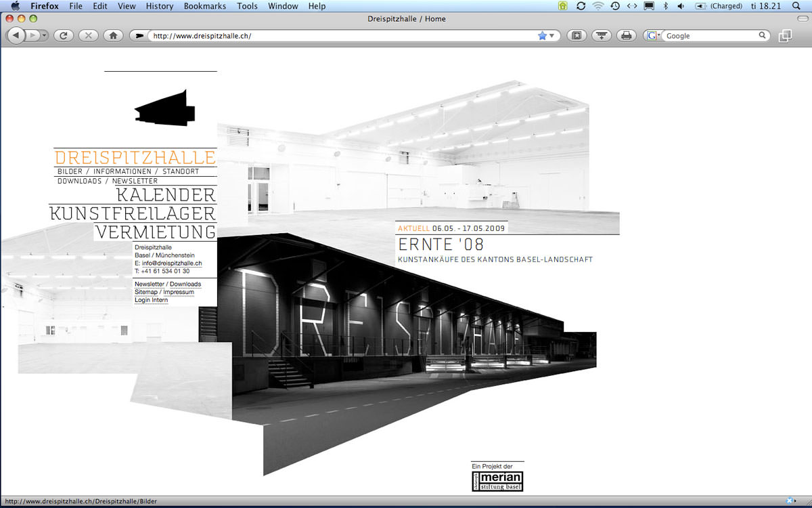Image resolution: width=812 pixels, height=508 pixels.
Task: Open the Sitemap link
Action: (x=146, y=292)
